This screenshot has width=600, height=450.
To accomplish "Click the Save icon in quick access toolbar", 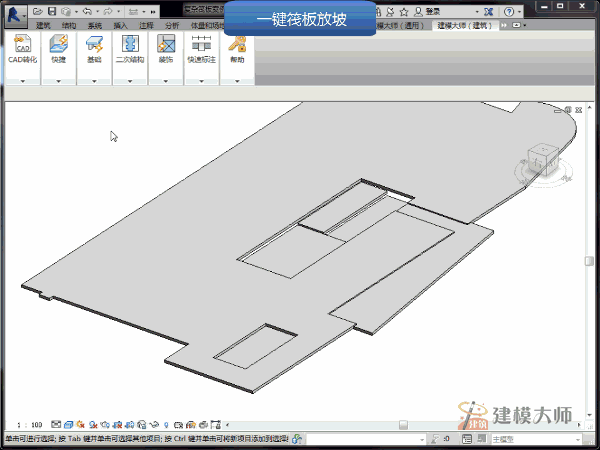I will coord(52,11).
